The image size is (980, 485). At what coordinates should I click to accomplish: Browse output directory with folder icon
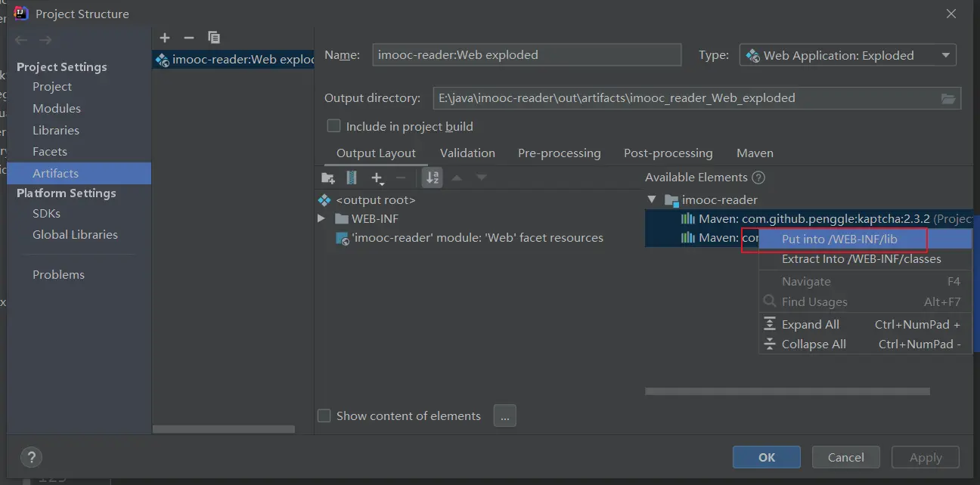[948, 98]
